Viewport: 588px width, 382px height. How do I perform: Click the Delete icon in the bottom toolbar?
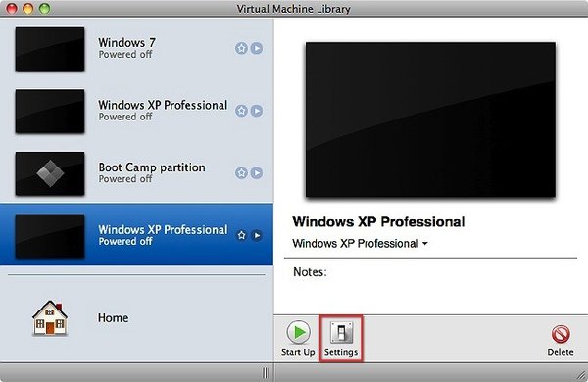pos(561,334)
